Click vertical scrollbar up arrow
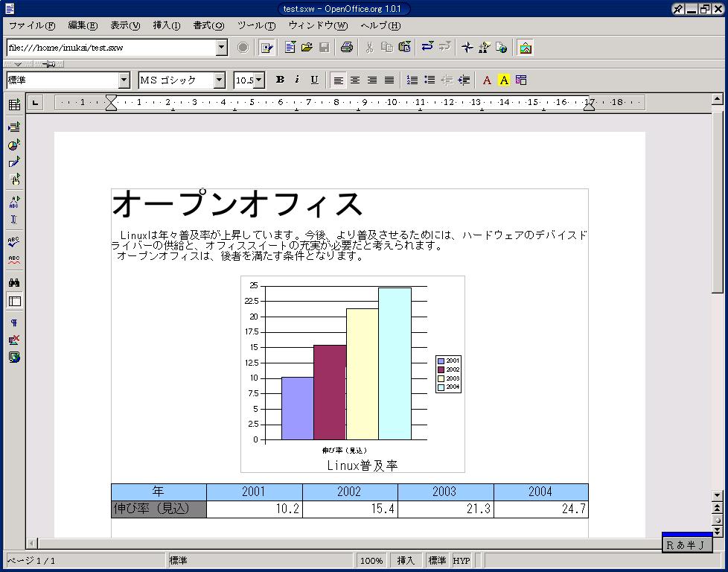 [x=718, y=99]
